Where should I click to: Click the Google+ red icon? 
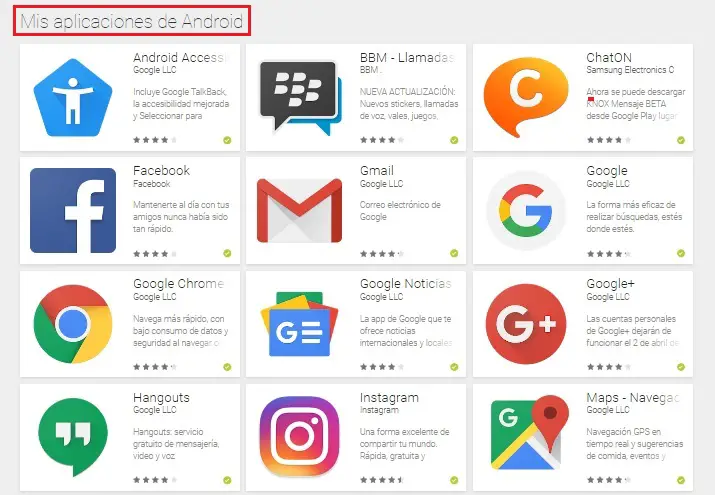526,324
